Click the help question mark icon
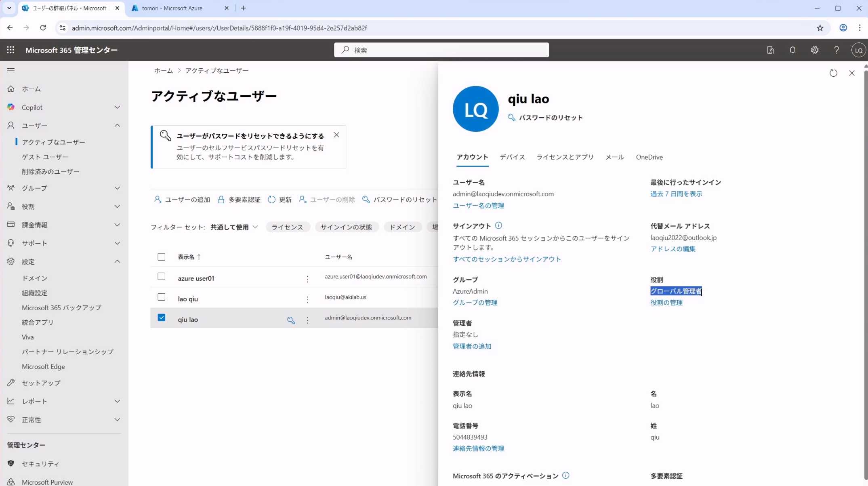 (x=836, y=50)
